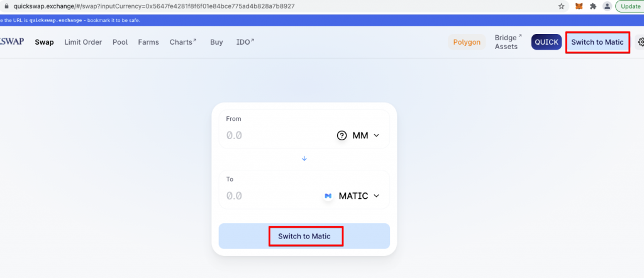Click the QUICK token button
Screen dimensions: 644x278
(x=547, y=42)
